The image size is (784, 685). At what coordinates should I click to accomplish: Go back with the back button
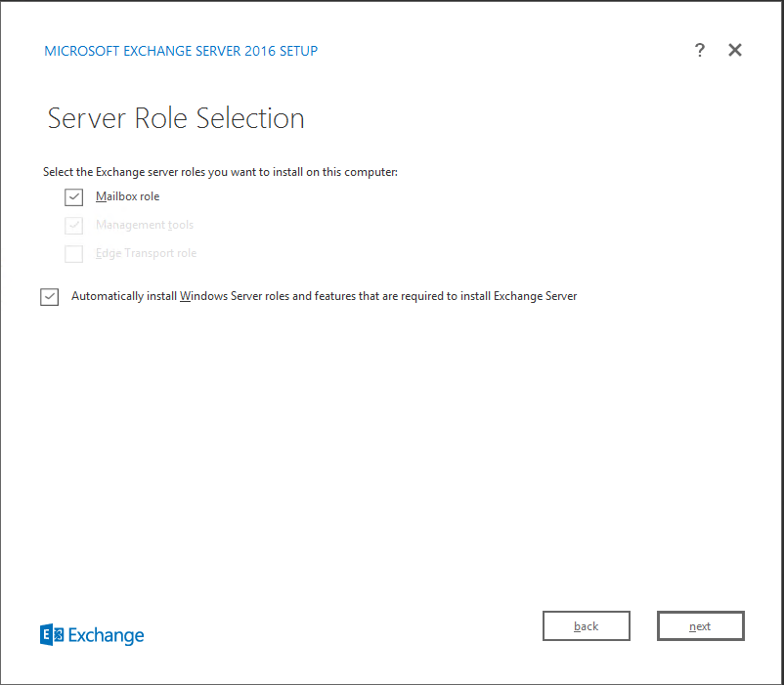587,626
